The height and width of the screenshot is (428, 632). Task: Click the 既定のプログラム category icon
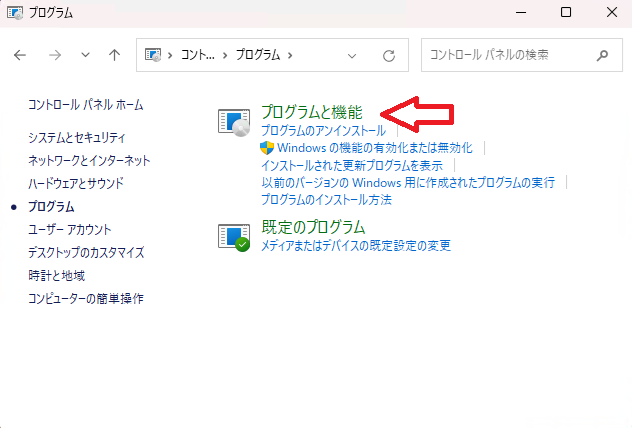234,236
